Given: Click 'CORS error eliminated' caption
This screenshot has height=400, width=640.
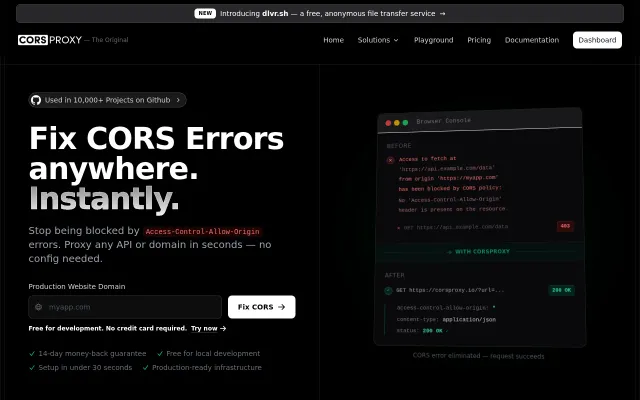Looking at the screenshot, I should coord(478,356).
